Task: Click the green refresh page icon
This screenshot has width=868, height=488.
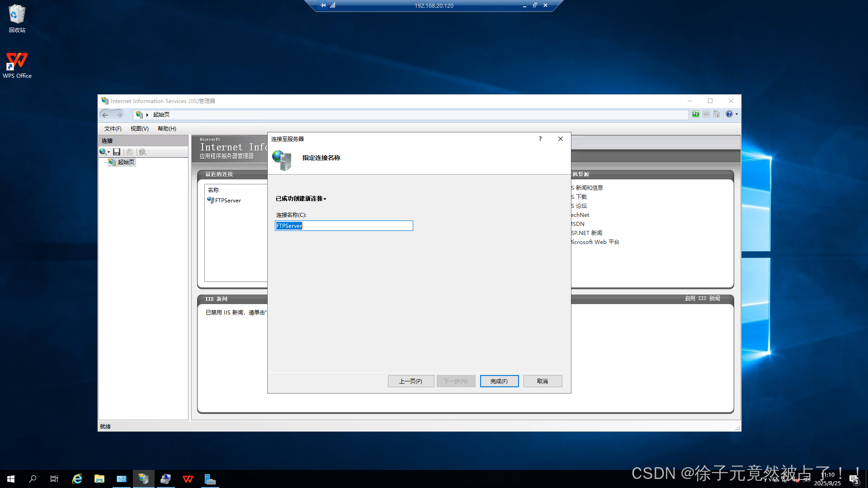Action: 695,114
